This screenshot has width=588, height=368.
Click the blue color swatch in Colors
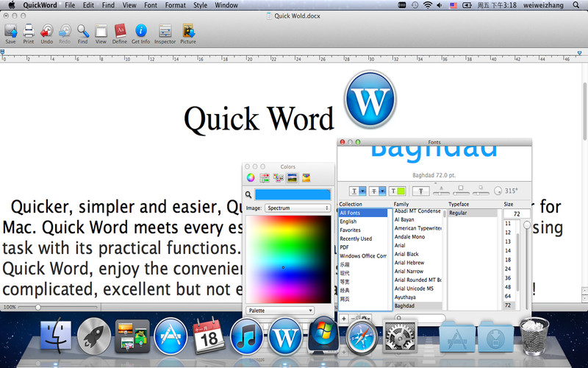(x=293, y=194)
